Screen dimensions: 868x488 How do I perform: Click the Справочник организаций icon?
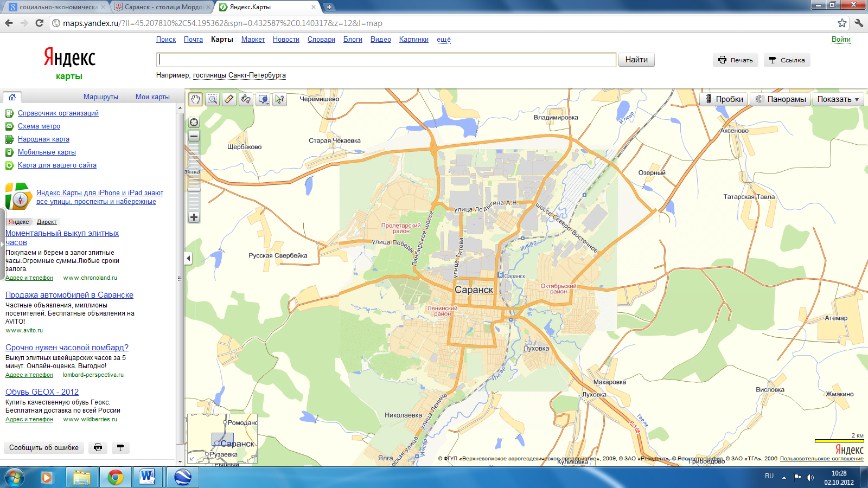[x=9, y=113]
